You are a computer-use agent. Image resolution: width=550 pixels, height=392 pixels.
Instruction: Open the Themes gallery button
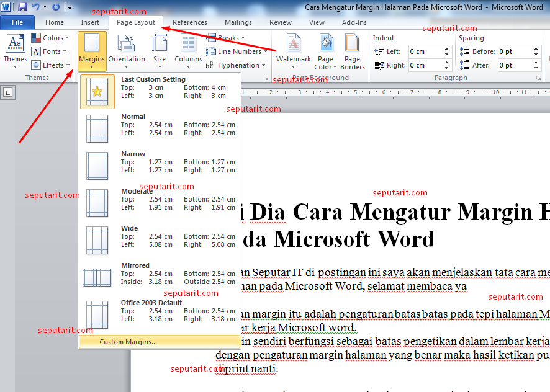coord(15,50)
